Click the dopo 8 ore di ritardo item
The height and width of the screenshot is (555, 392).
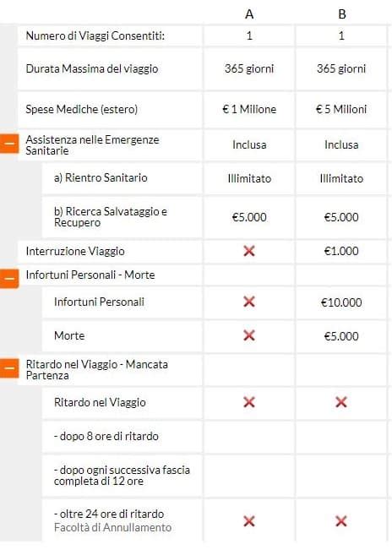point(106,436)
